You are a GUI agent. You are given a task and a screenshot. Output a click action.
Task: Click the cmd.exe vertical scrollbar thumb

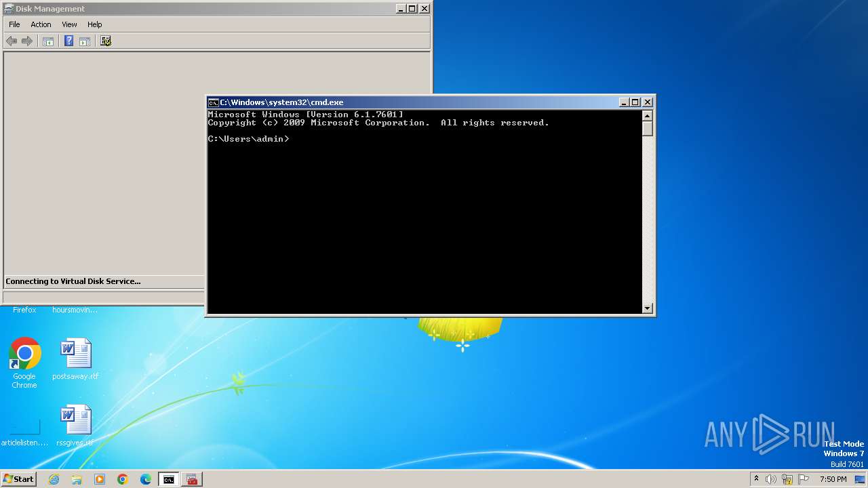[648, 128]
